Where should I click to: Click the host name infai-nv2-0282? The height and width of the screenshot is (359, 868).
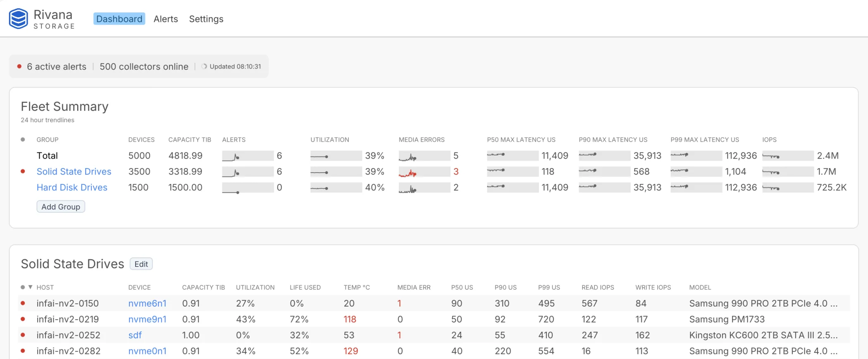(x=68, y=351)
